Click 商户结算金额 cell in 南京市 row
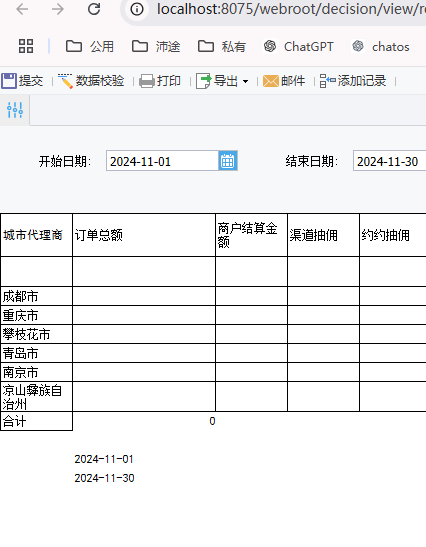Screen dimensions: 426x547 pyautogui.click(x=251, y=372)
